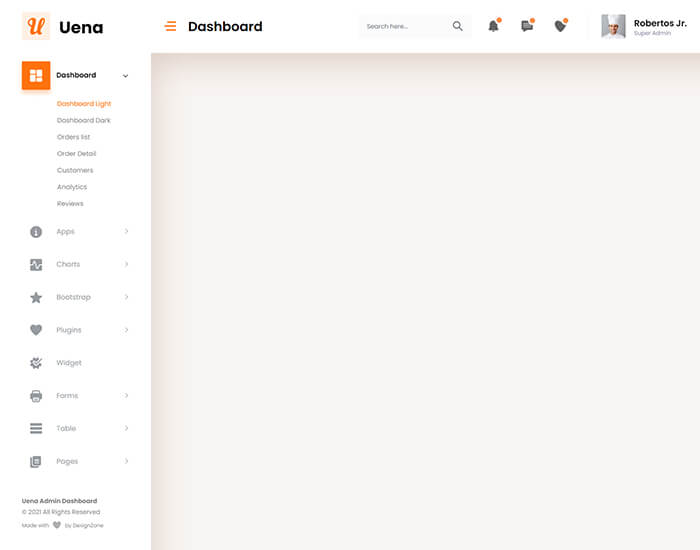This screenshot has width=700, height=550.
Task: Open the Analytics link
Action: [x=72, y=187]
